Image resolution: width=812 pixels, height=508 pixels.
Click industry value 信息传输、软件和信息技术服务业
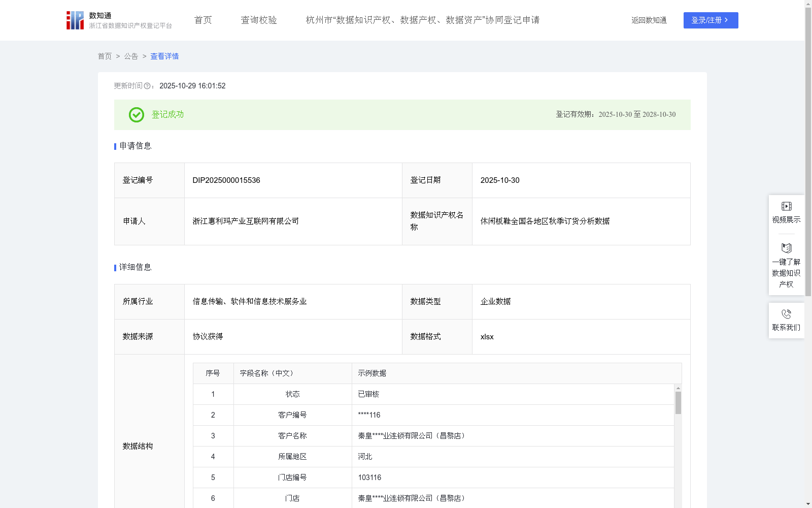[x=250, y=302]
